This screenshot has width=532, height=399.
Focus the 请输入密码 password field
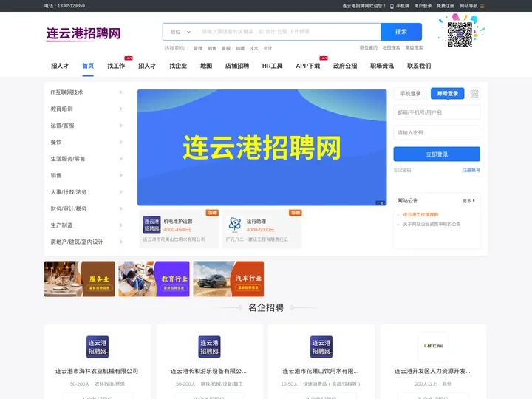point(437,133)
